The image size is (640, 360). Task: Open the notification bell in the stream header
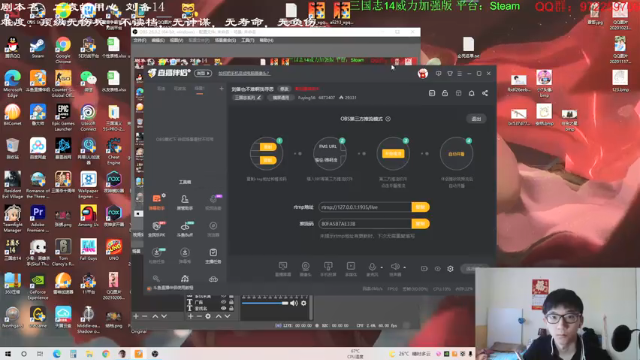pyautogui.click(x=471, y=93)
